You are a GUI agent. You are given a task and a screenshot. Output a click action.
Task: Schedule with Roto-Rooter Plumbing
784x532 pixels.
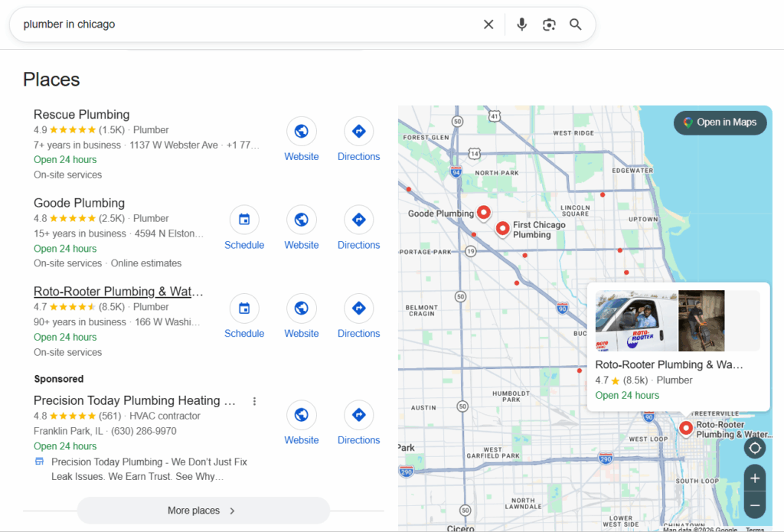click(244, 308)
